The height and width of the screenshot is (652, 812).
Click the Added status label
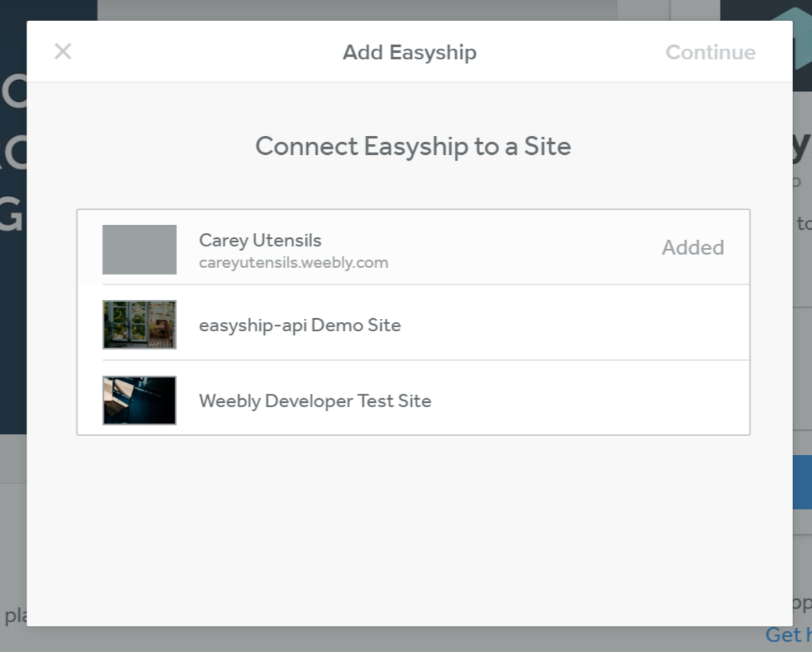(693, 247)
